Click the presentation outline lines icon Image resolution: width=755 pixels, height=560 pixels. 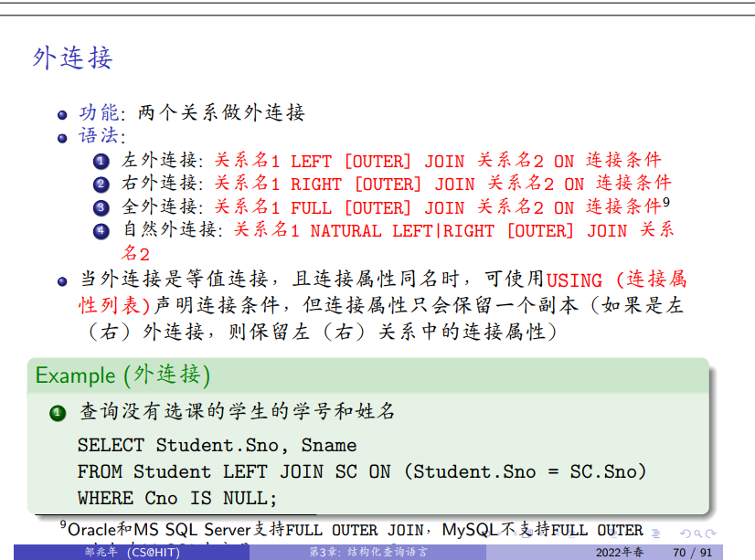coord(654,534)
